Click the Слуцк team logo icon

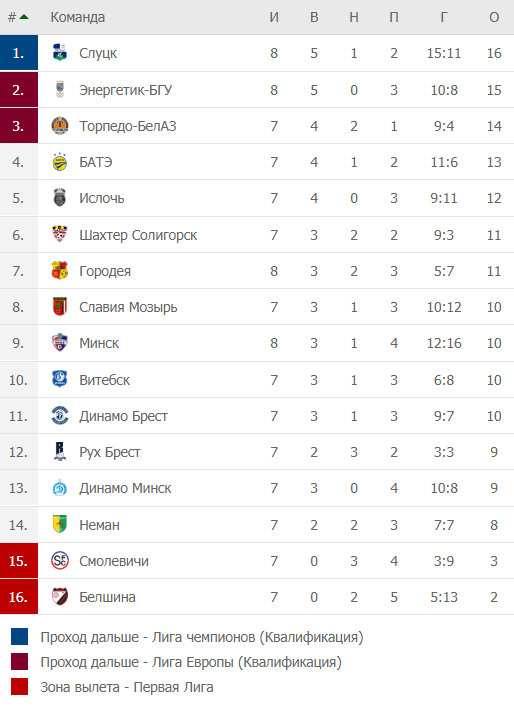[59, 53]
